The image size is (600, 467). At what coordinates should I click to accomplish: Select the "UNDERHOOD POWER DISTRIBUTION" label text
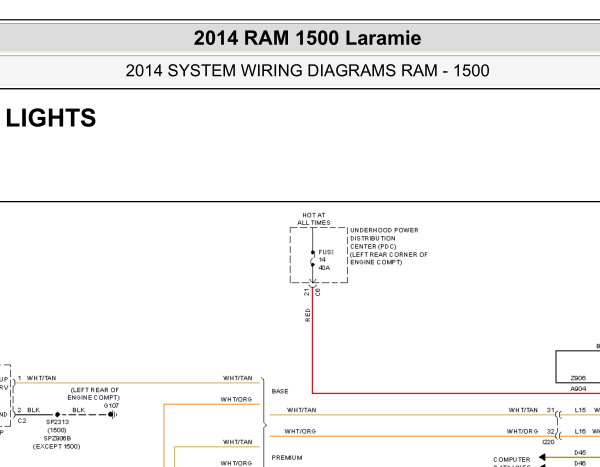(384, 234)
